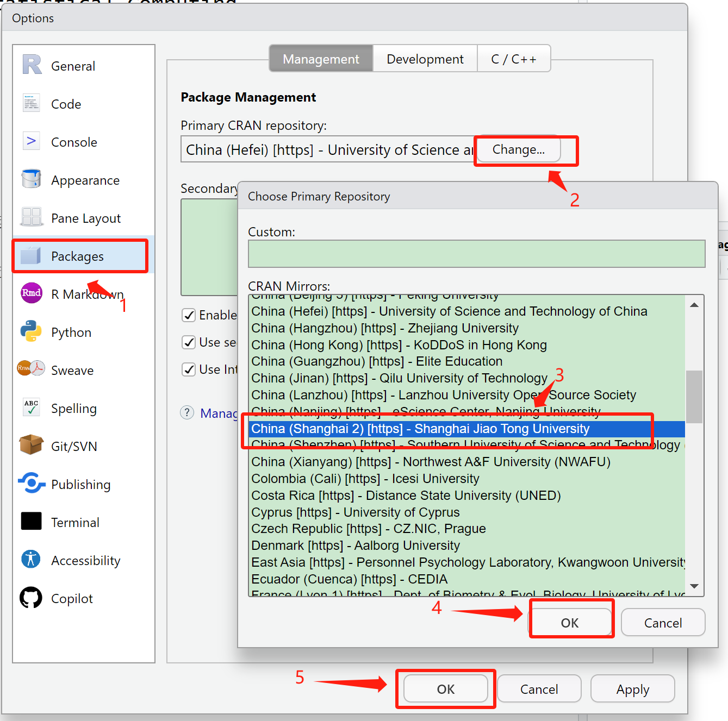728x721 pixels.
Task: Click OK in the Options window
Action: click(x=446, y=689)
